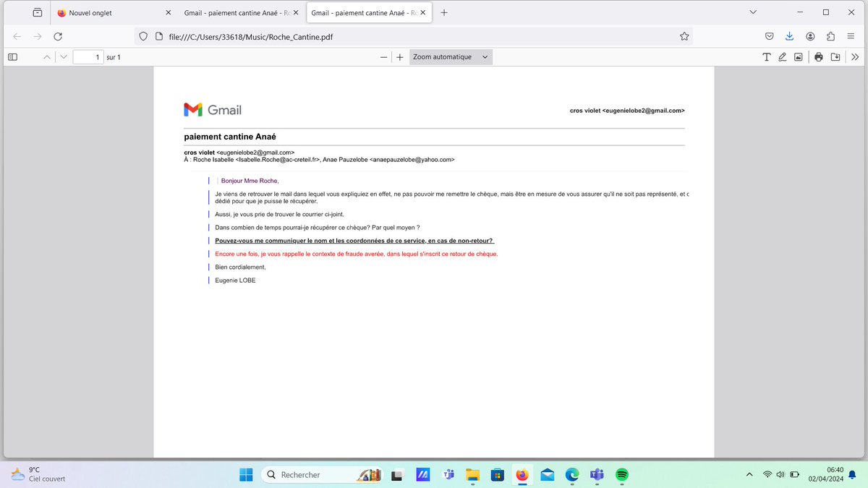868x488 pixels.
Task: Open the Zoom automatique dropdown
Action: point(451,57)
